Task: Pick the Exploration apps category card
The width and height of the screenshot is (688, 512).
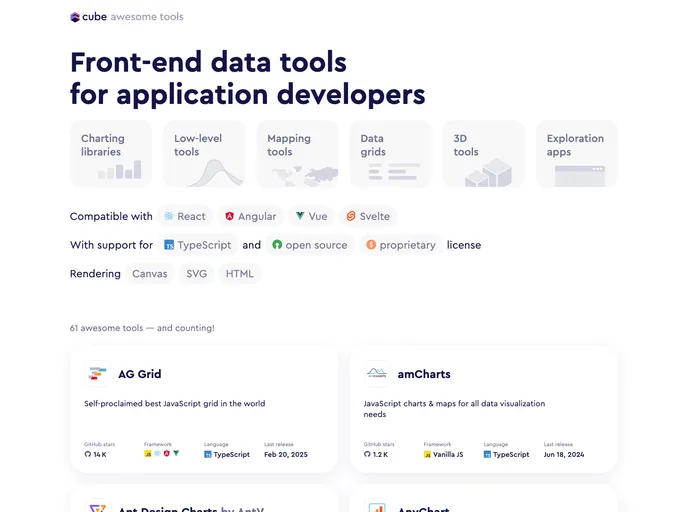Action: click(577, 154)
